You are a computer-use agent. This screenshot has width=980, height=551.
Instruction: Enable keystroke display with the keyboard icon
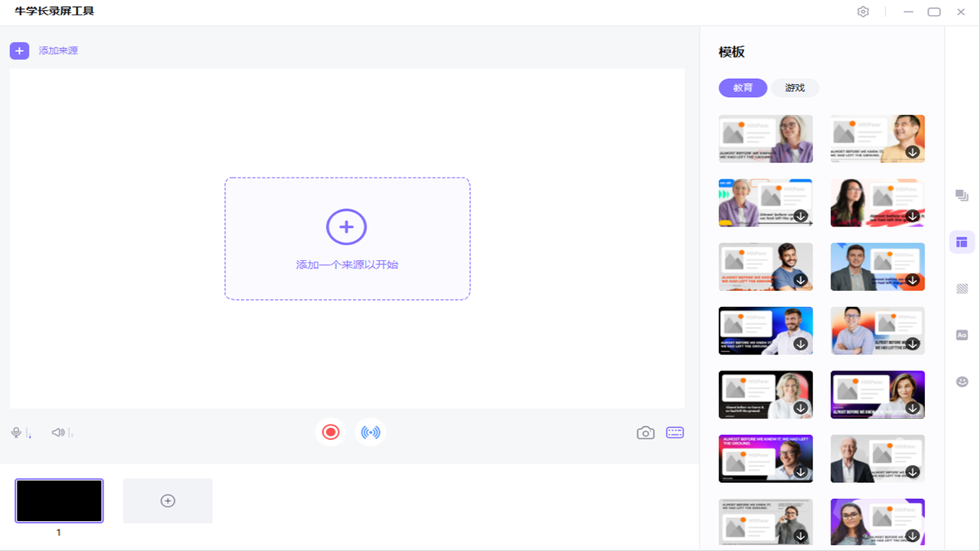(x=675, y=432)
